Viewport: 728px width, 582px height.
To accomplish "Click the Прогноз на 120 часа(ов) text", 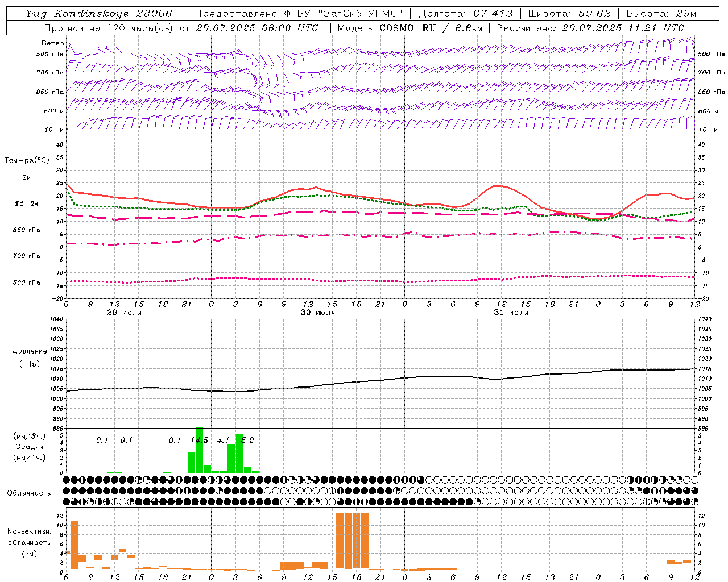I will click(x=109, y=28).
